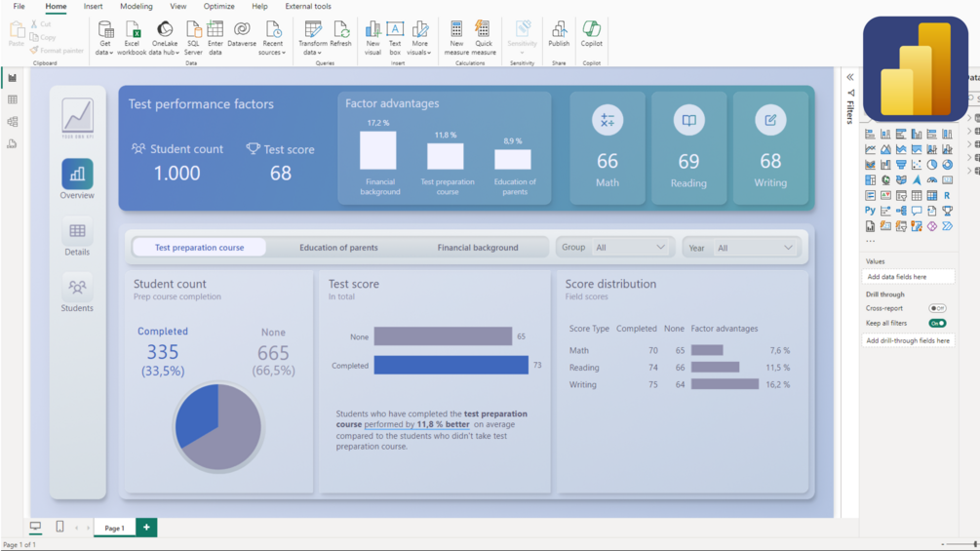Select the stacked bar chart visual
980x551 pixels.
tap(870, 134)
